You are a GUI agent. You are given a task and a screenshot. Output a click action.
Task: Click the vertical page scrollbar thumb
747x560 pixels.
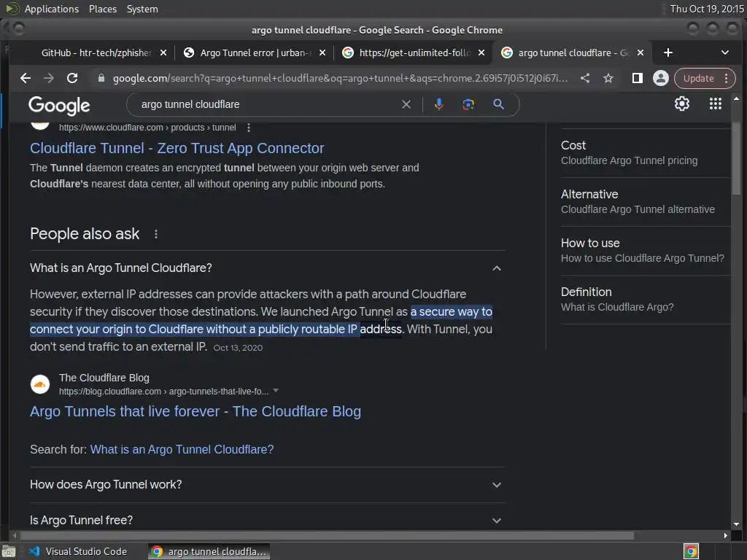point(736,158)
